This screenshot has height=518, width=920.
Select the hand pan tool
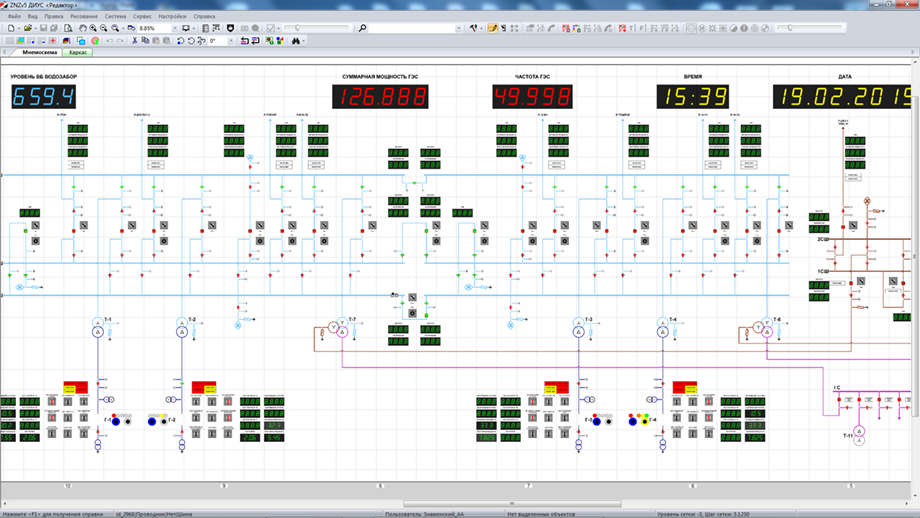pos(82,28)
